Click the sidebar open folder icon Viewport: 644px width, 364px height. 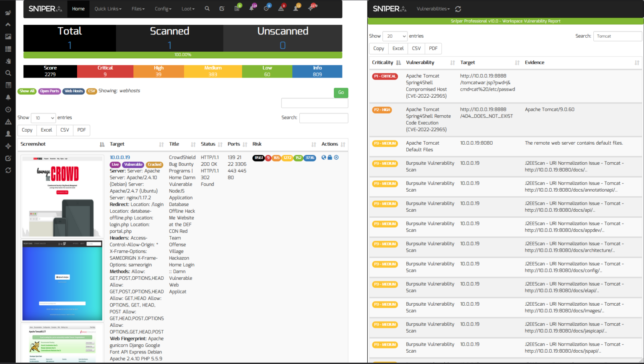(8, 13)
